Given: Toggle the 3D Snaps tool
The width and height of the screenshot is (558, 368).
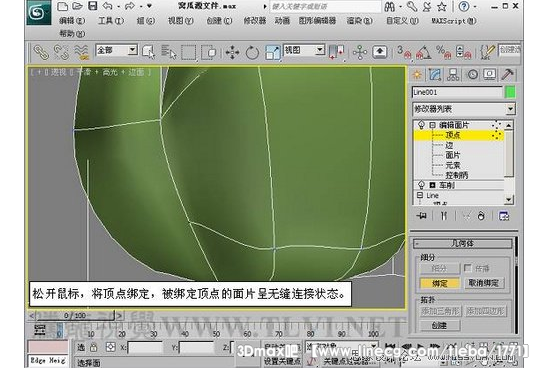Looking at the screenshot, I should (x=404, y=52).
